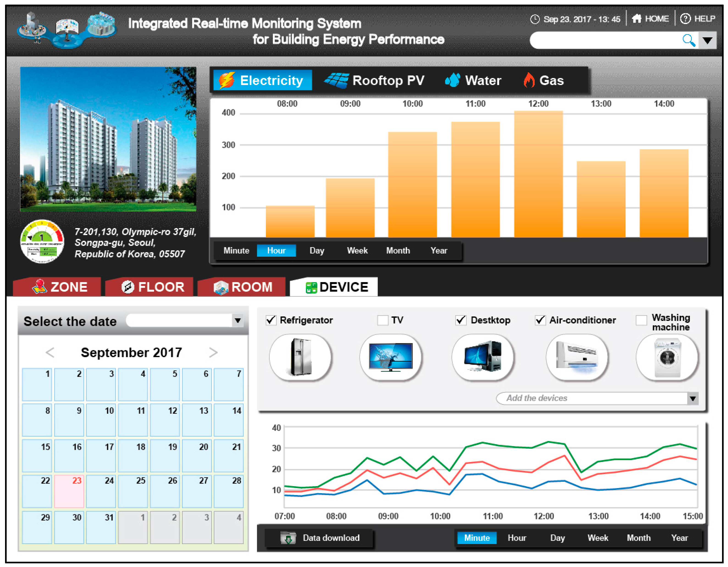Viewport: 728px width, 567px height.
Task: Enable the TV checkbox
Action: (383, 320)
